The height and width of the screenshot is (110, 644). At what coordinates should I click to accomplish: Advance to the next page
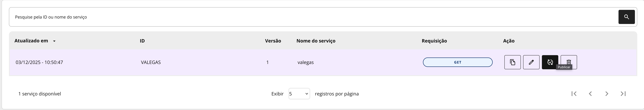pos(607,94)
